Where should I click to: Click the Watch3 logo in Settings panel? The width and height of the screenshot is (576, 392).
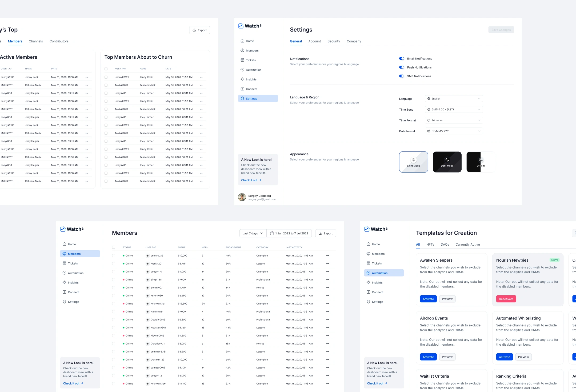(250, 26)
